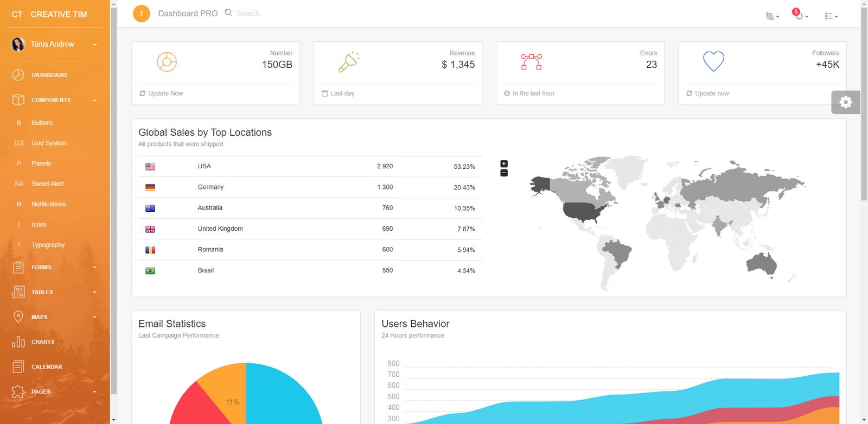Click Australia on the world map

click(761, 264)
